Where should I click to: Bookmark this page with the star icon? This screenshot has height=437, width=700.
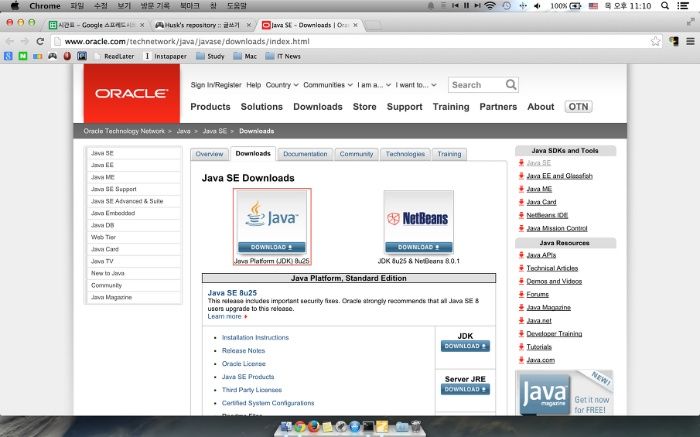[x=655, y=42]
